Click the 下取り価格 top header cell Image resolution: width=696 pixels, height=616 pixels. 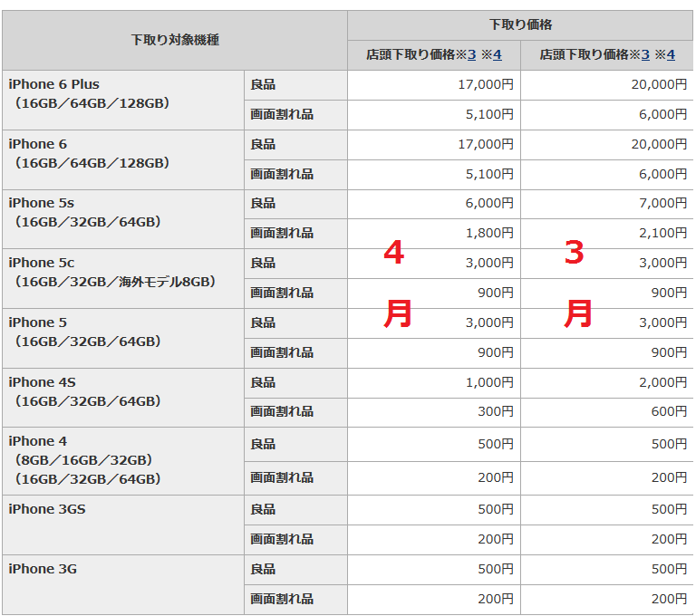click(520, 25)
